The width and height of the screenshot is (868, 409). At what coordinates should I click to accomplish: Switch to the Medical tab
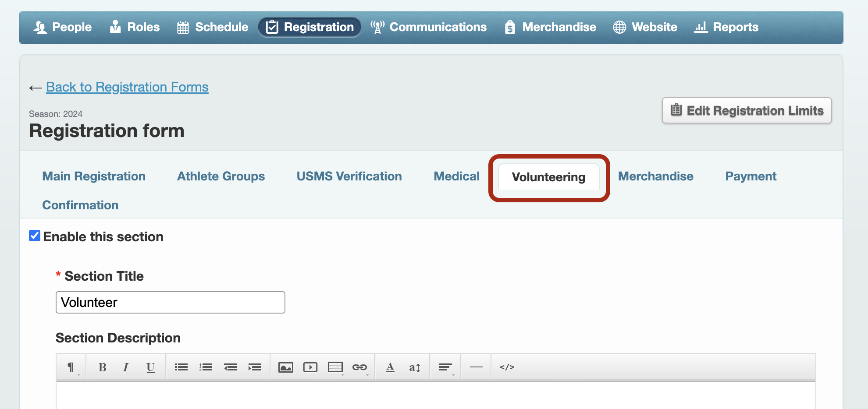[456, 176]
